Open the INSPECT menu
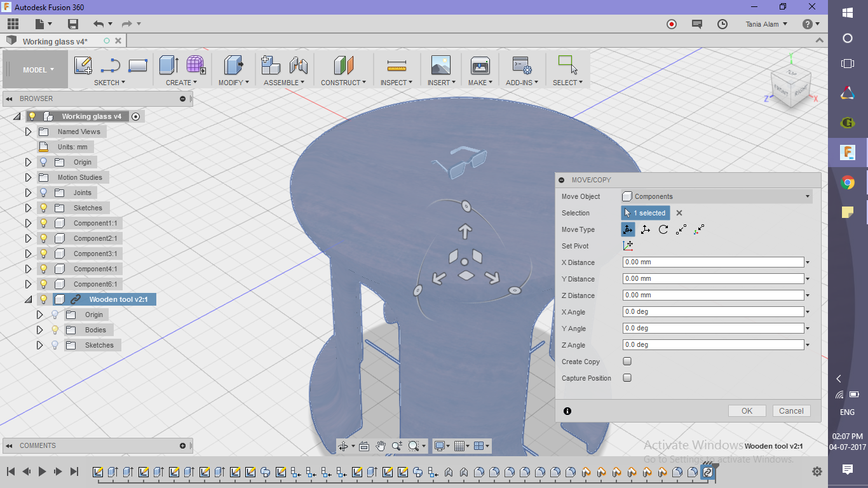This screenshot has width=868, height=488. click(x=397, y=83)
